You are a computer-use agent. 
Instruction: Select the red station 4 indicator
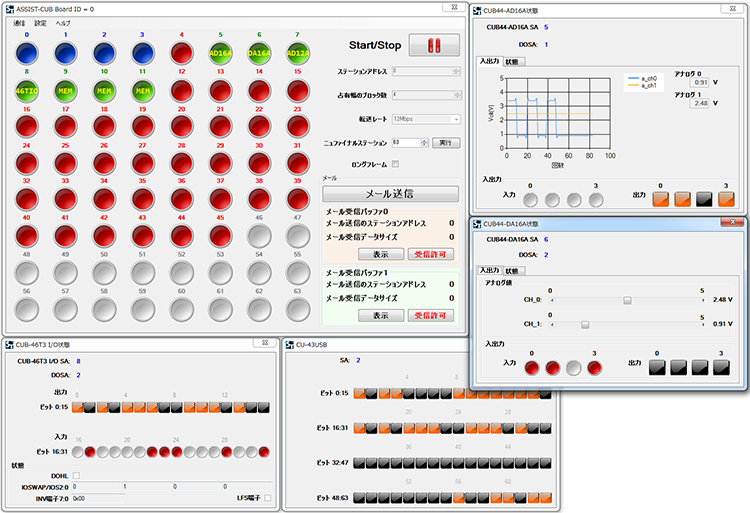(x=182, y=53)
